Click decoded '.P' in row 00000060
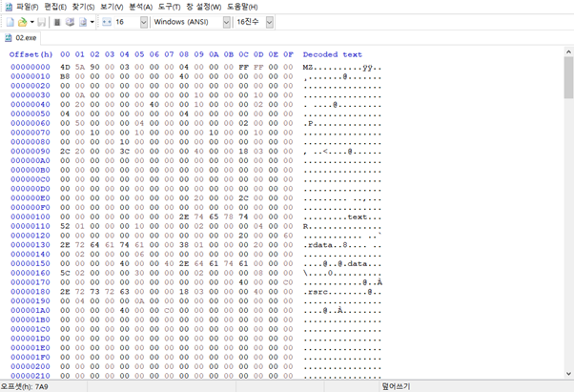The image size is (574, 392). [308, 124]
